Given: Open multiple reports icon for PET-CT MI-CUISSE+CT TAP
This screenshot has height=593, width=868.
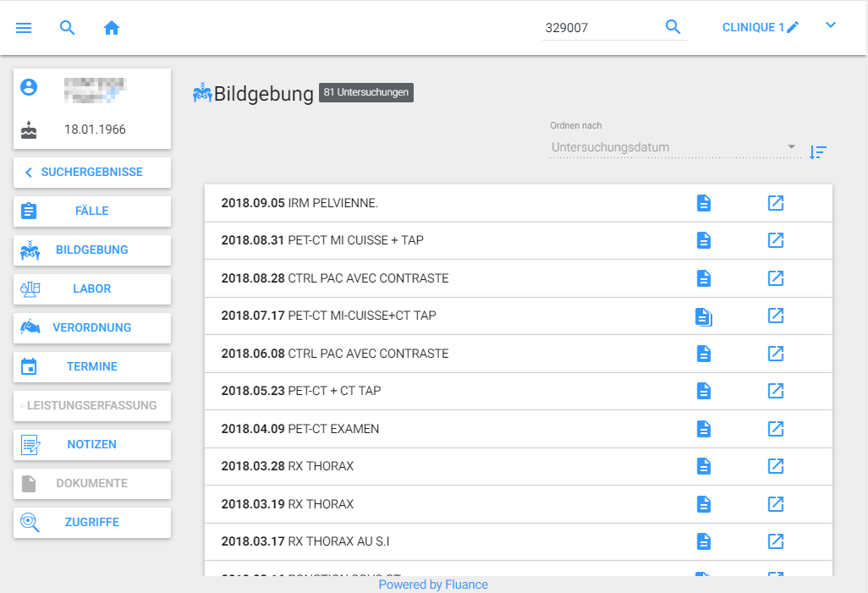Looking at the screenshot, I should pos(704,316).
